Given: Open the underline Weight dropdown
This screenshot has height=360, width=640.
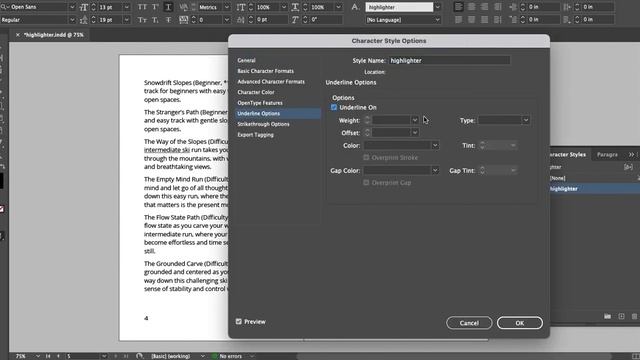Looking at the screenshot, I should pyautogui.click(x=415, y=120).
